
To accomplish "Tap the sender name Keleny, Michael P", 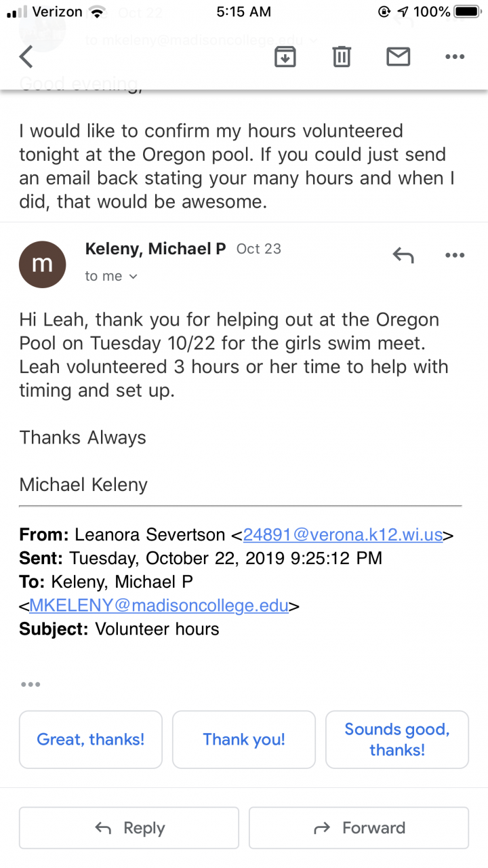I will 155,249.
